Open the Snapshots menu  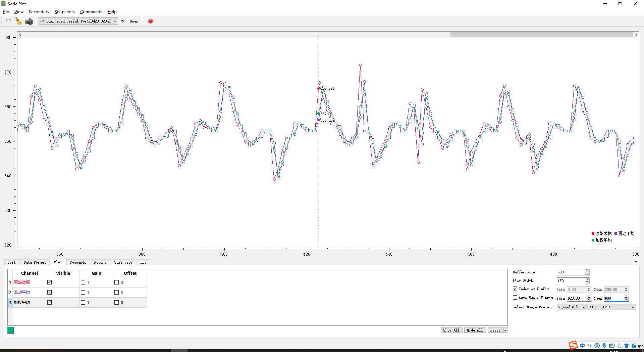click(x=65, y=12)
